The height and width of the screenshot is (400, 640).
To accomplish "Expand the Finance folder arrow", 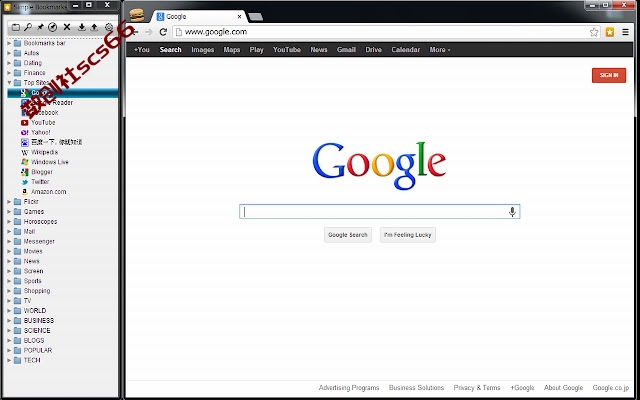I will point(9,73).
